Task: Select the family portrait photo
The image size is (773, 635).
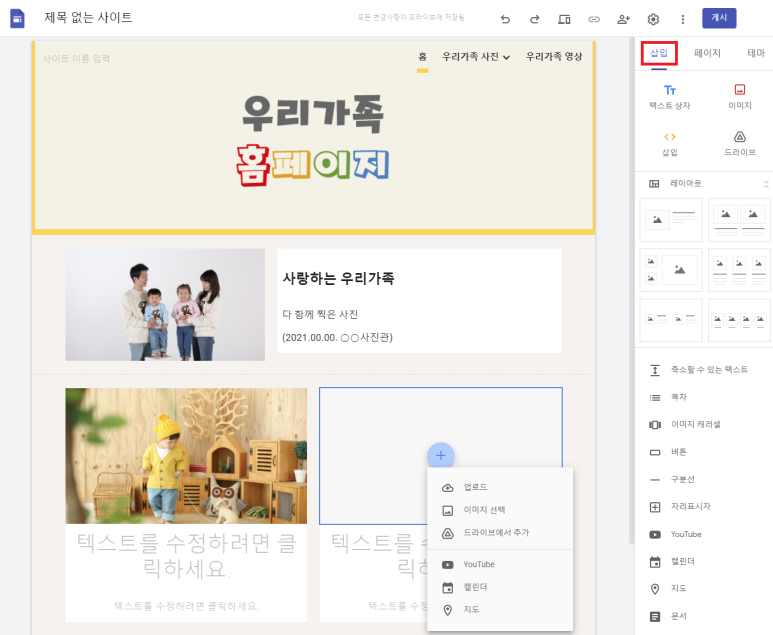Action: tap(165, 305)
